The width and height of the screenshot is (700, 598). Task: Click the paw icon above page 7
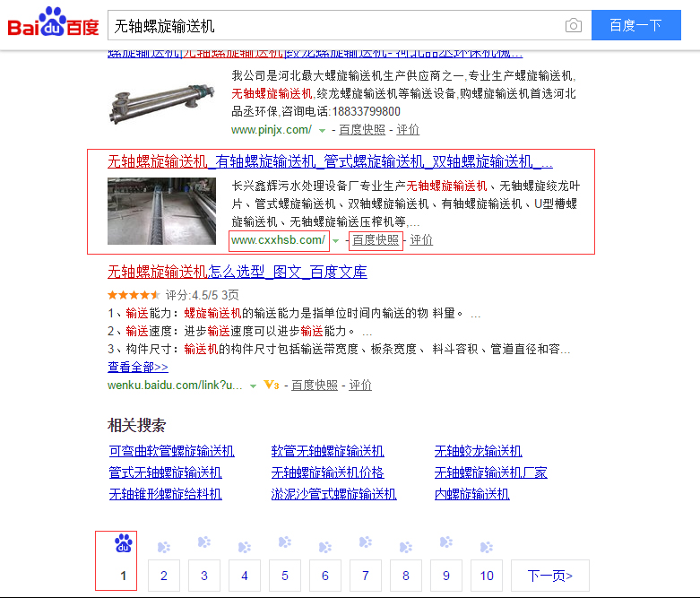pos(366,542)
